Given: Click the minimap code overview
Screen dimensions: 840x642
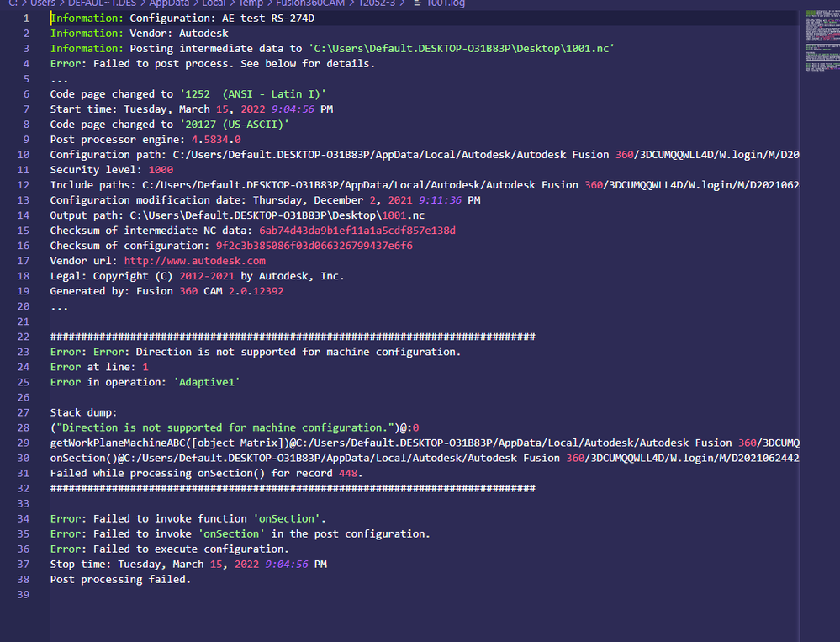Looking at the screenshot, I should [x=822, y=40].
